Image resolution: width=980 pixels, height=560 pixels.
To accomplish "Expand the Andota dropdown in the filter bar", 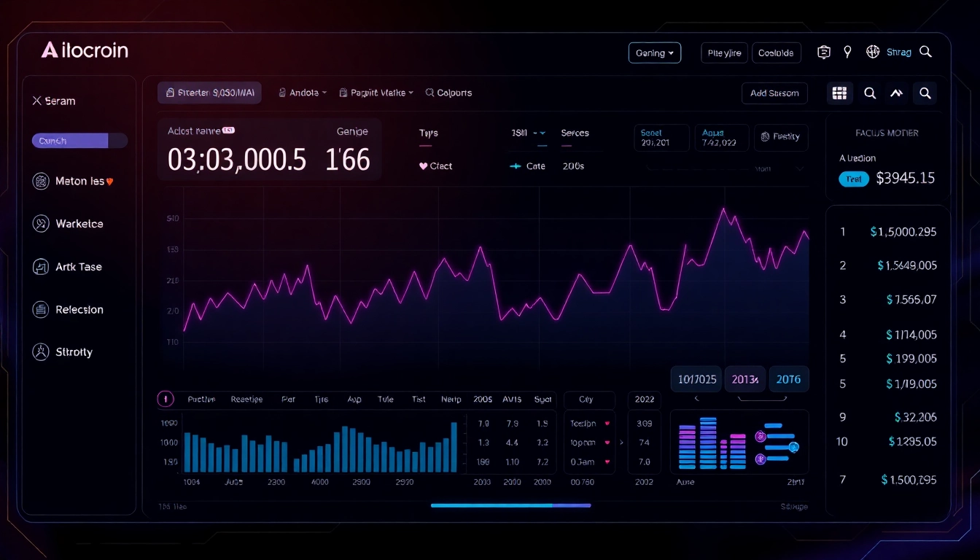I will point(301,93).
